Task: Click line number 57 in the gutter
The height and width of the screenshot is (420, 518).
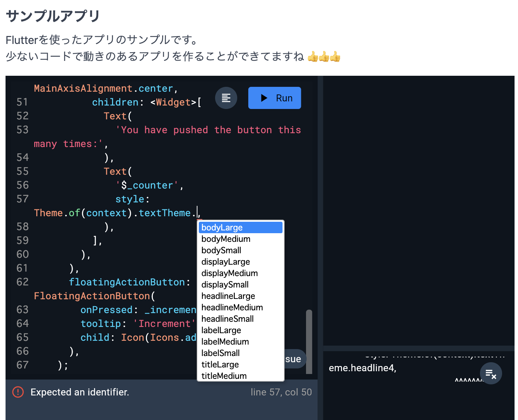Action: tap(22, 199)
